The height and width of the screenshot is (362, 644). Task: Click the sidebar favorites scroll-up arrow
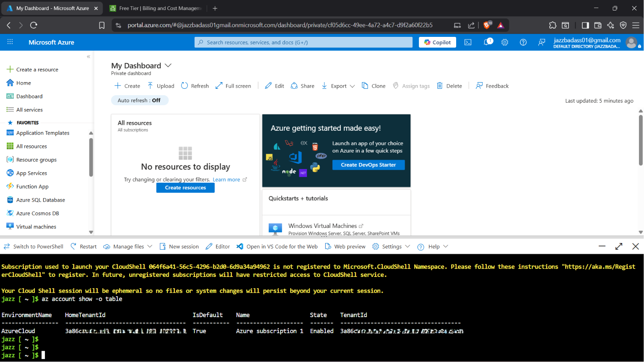click(x=91, y=133)
